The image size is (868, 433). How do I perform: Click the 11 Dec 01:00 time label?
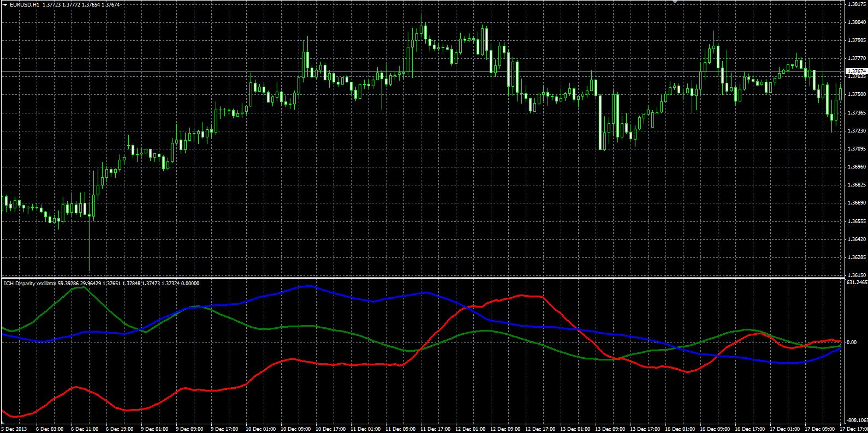coord(365,429)
